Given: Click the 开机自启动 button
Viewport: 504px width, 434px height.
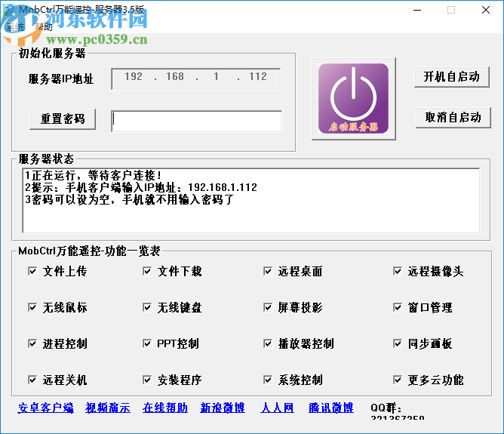Looking at the screenshot, I should coord(452,77).
